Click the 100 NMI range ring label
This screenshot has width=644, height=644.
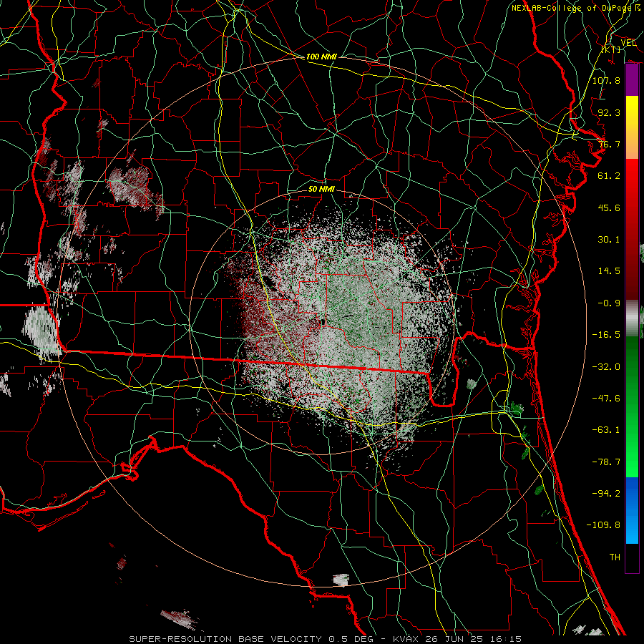click(321, 57)
